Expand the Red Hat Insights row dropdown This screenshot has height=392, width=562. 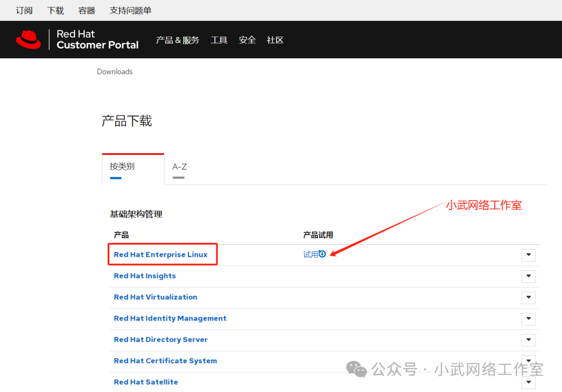pyautogui.click(x=529, y=276)
